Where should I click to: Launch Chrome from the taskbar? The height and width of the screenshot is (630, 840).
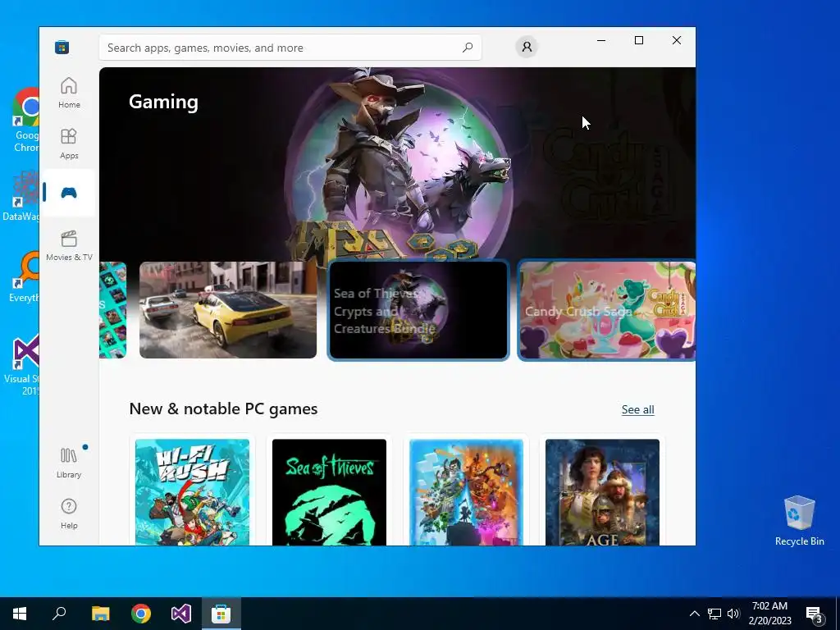141,614
